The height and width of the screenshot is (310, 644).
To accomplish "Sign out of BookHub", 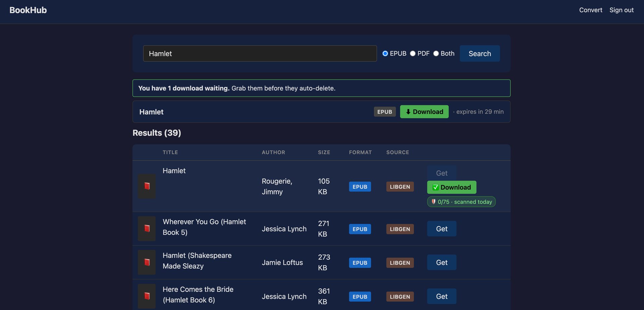I will [621, 10].
